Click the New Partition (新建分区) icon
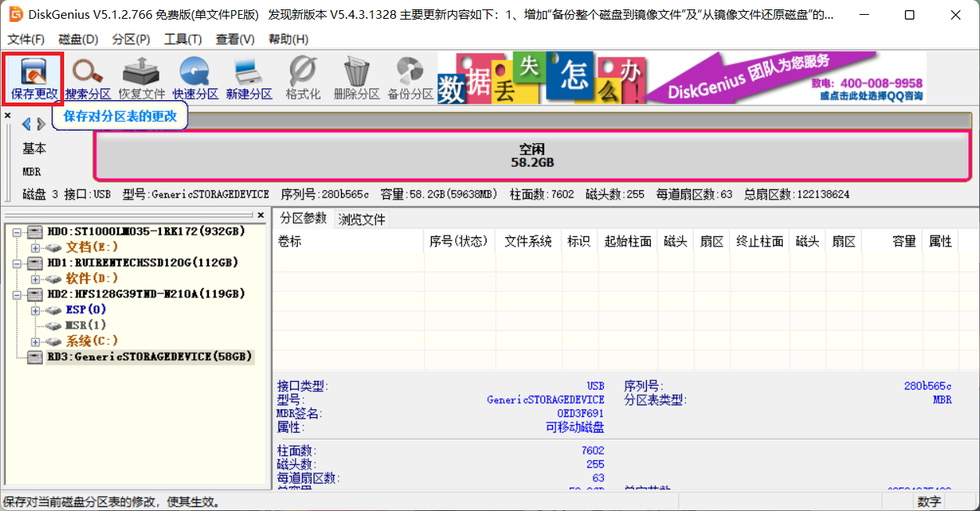Screen dimensions: 980x511 (x=249, y=79)
